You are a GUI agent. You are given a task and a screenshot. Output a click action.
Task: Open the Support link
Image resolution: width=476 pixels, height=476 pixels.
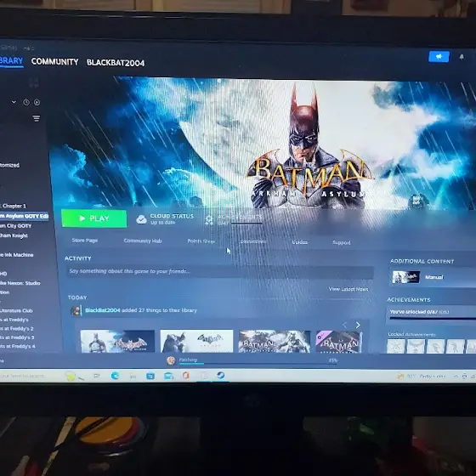(341, 242)
